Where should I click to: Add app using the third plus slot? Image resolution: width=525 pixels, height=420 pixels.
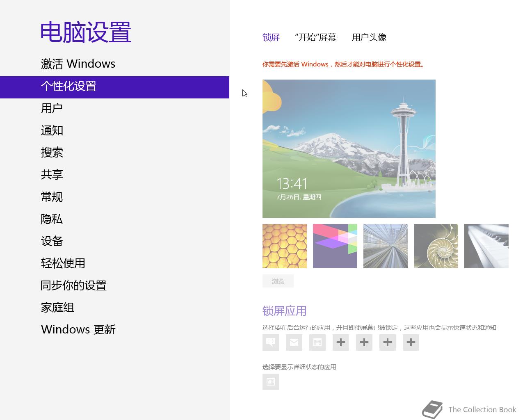click(x=388, y=342)
